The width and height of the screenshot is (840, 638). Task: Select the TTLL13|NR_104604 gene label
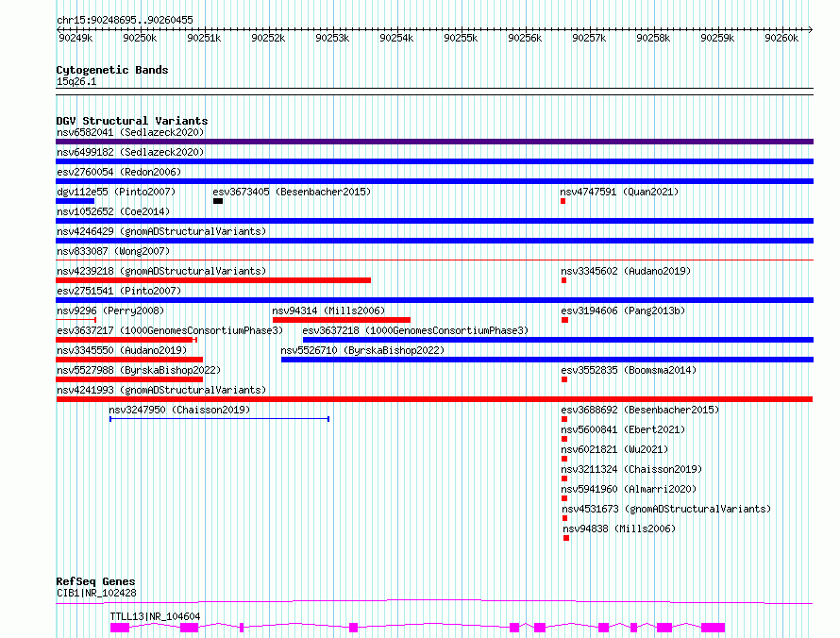155,616
